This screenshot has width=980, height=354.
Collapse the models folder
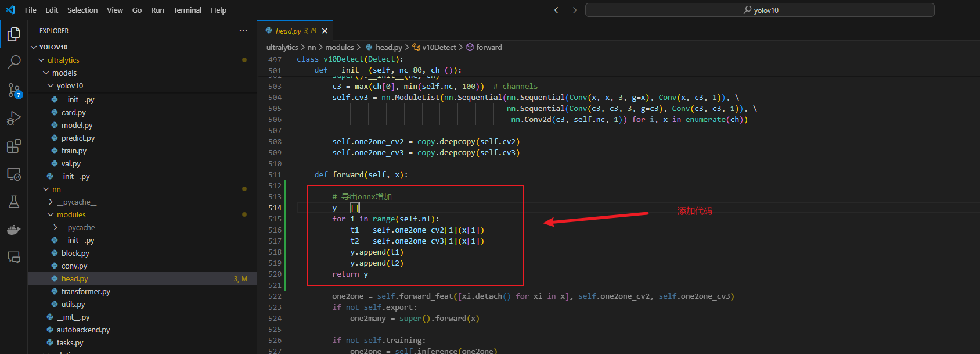tap(142, 73)
